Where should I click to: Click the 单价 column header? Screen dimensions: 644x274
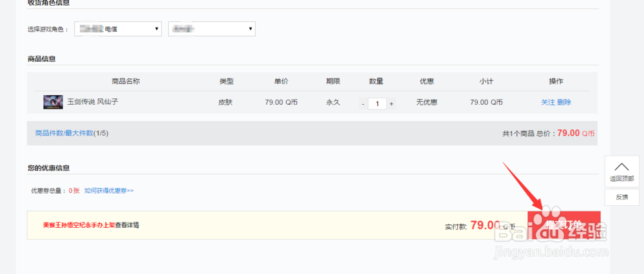[281, 81]
